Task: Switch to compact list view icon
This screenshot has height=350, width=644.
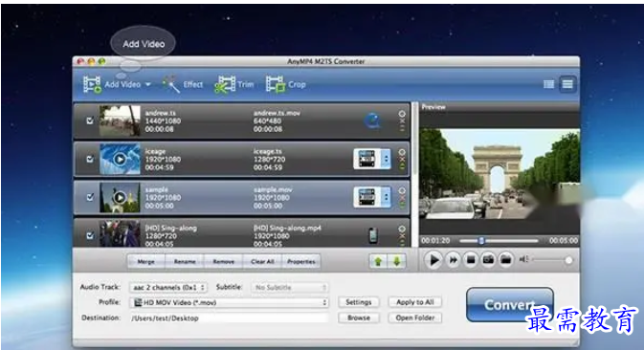Action: pyautogui.click(x=548, y=84)
